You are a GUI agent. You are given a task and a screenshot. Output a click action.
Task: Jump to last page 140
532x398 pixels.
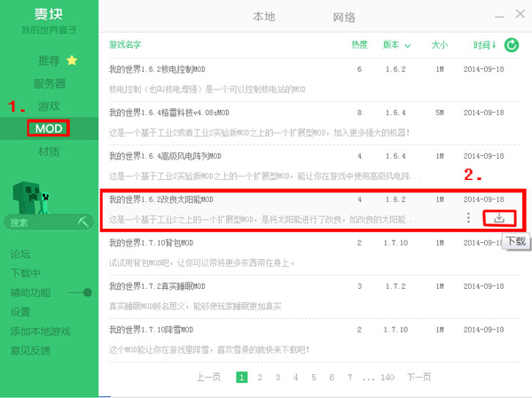tap(387, 378)
